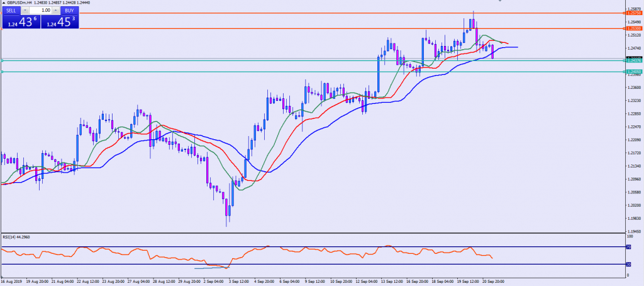Click the chart shift marker at top
The height and width of the screenshot is (286, 644).
[500, 1]
